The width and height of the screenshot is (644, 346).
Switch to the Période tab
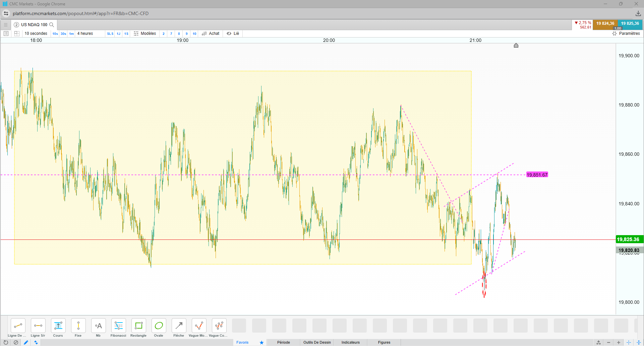(x=284, y=342)
